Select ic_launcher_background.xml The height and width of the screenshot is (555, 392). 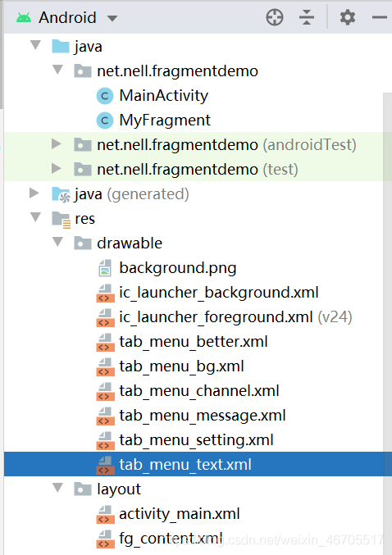(219, 293)
